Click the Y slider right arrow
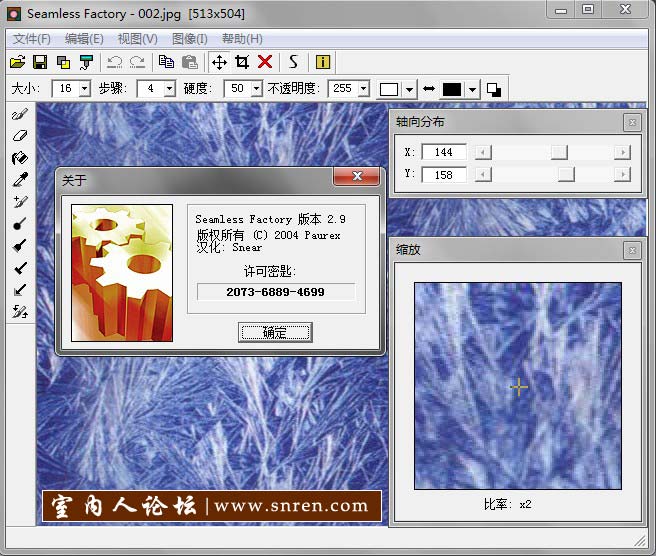 click(x=623, y=174)
